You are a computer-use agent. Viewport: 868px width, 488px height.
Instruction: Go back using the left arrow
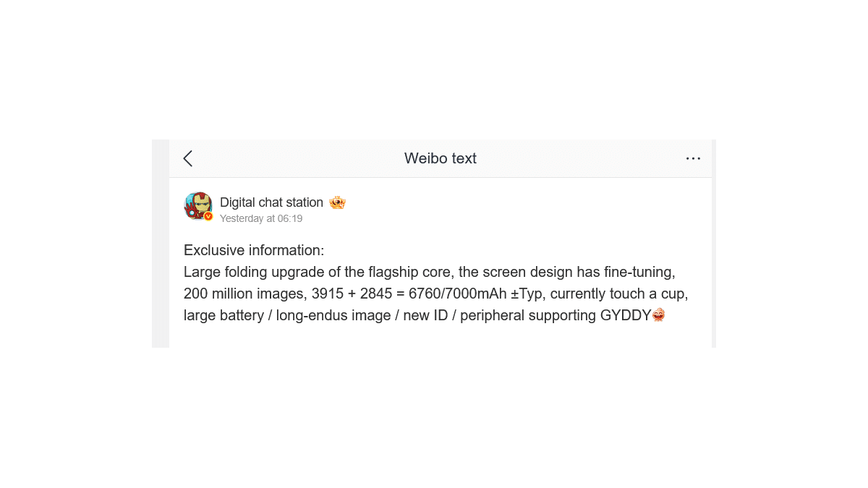coord(188,159)
